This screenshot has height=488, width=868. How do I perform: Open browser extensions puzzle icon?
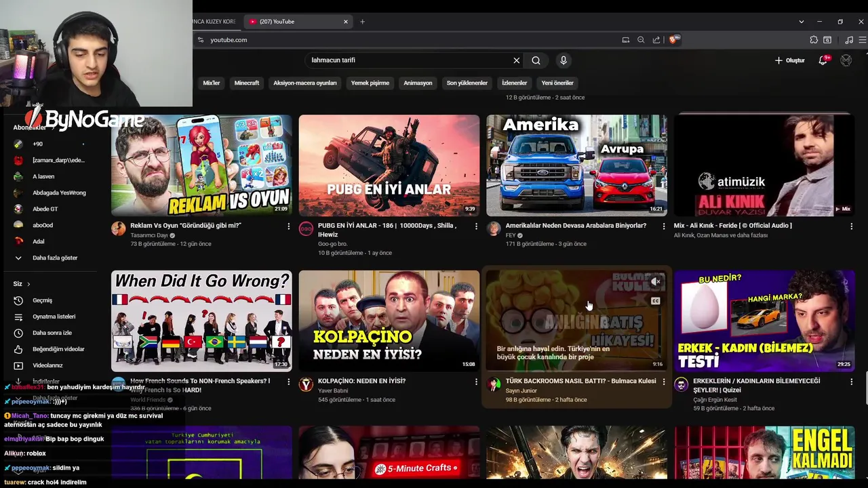point(814,40)
